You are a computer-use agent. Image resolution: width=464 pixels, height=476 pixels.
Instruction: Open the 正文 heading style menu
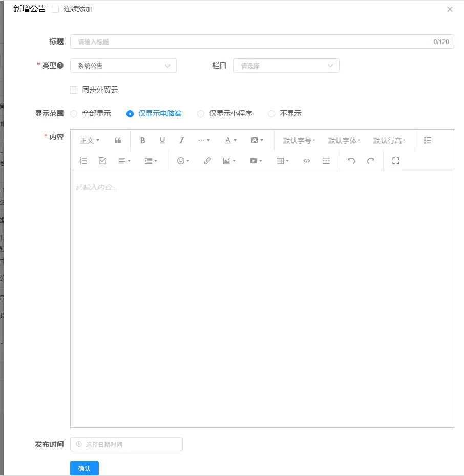pyautogui.click(x=90, y=140)
